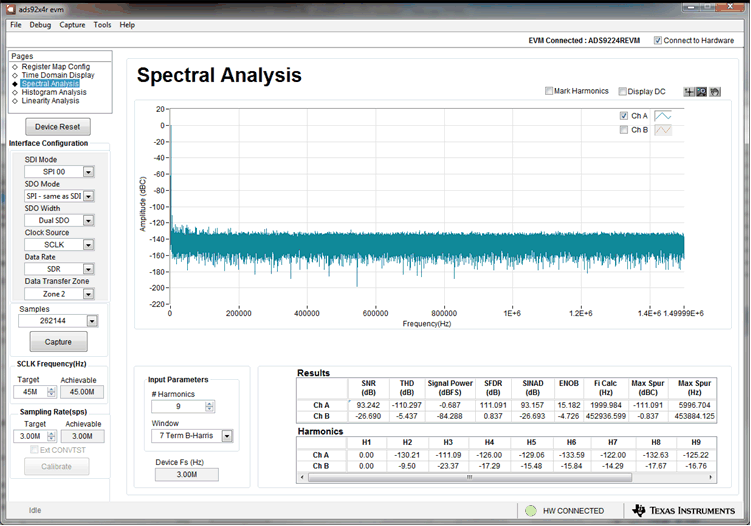751x526 pixels.
Task: Enable the Mark Harmonics checkbox
Action: pyautogui.click(x=550, y=91)
